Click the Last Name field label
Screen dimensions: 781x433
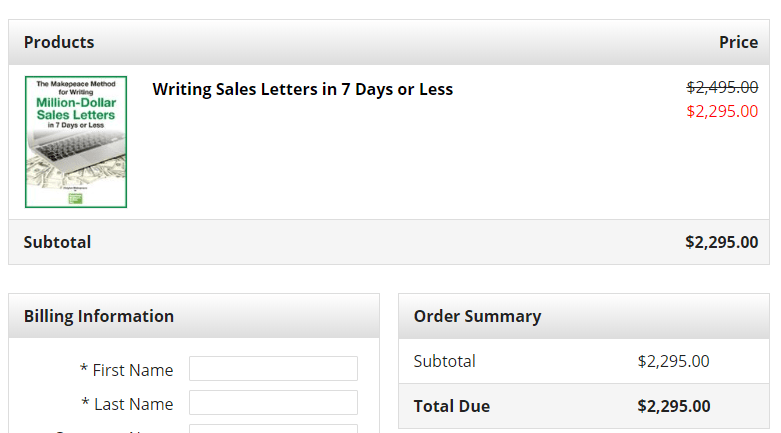(128, 404)
